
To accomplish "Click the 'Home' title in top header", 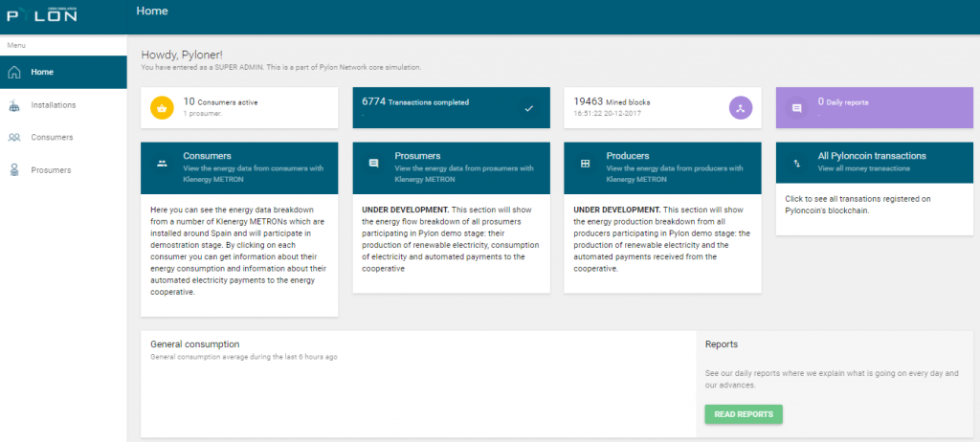I will (152, 11).
